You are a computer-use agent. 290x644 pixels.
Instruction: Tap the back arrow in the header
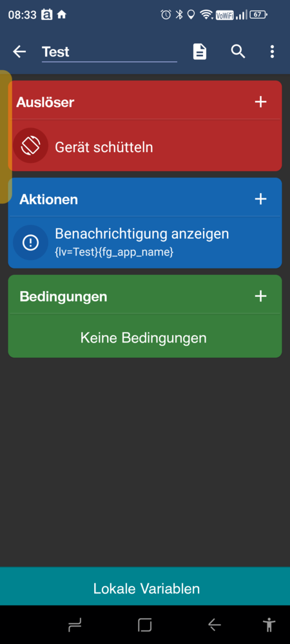(19, 52)
